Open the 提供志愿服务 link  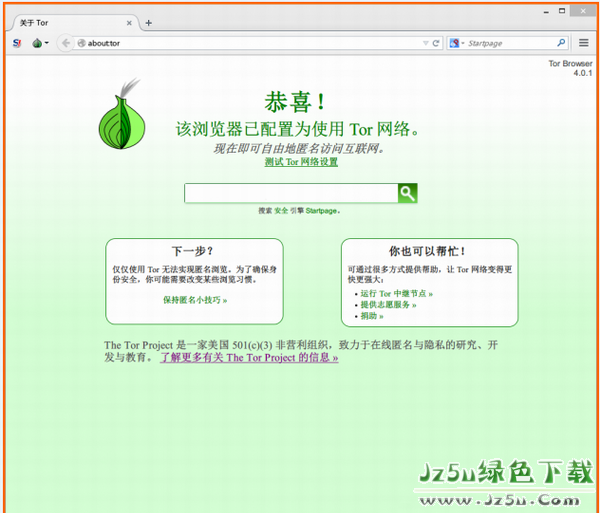(388, 305)
